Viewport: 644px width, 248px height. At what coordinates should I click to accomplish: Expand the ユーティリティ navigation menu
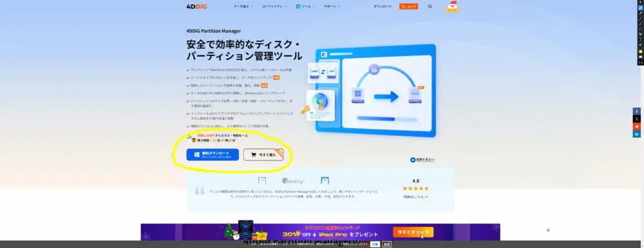click(x=274, y=6)
